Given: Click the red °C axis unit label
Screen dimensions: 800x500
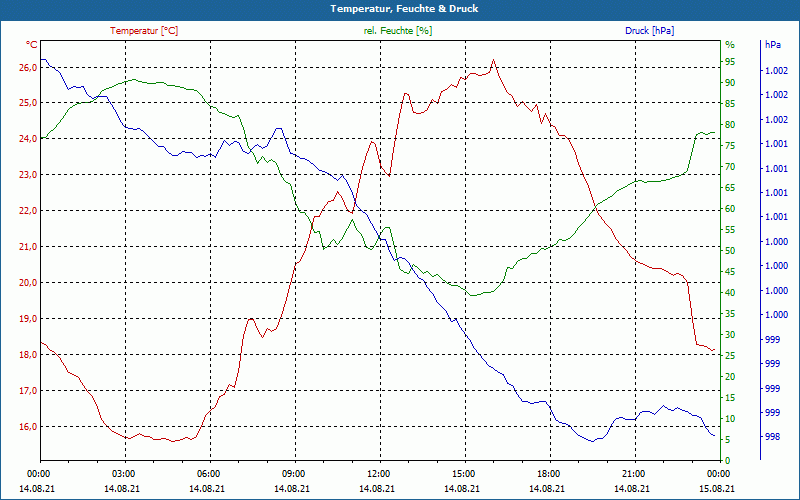Looking at the screenshot, I should [32, 45].
